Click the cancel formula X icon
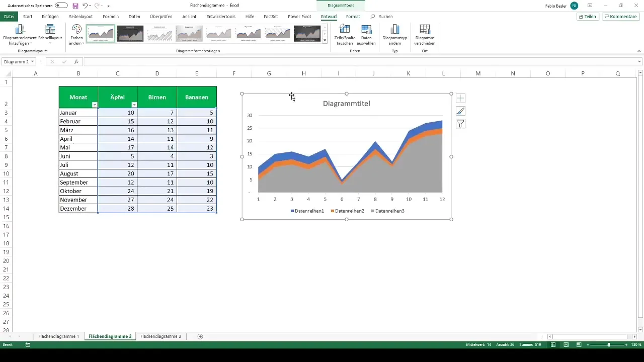The image size is (644, 362). (x=52, y=62)
